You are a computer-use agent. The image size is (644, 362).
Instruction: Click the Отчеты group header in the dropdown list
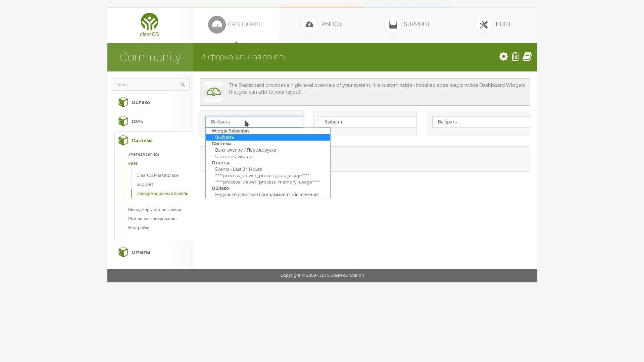[220, 163]
